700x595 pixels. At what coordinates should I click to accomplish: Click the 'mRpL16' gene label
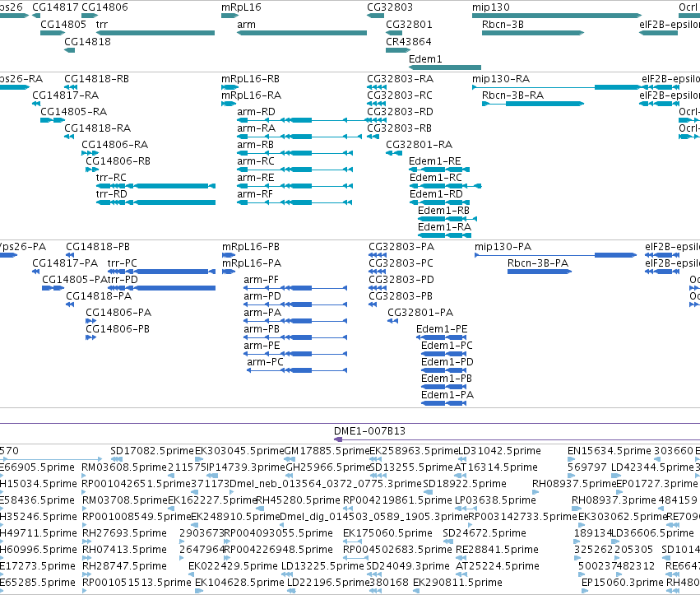[x=241, y=7]
